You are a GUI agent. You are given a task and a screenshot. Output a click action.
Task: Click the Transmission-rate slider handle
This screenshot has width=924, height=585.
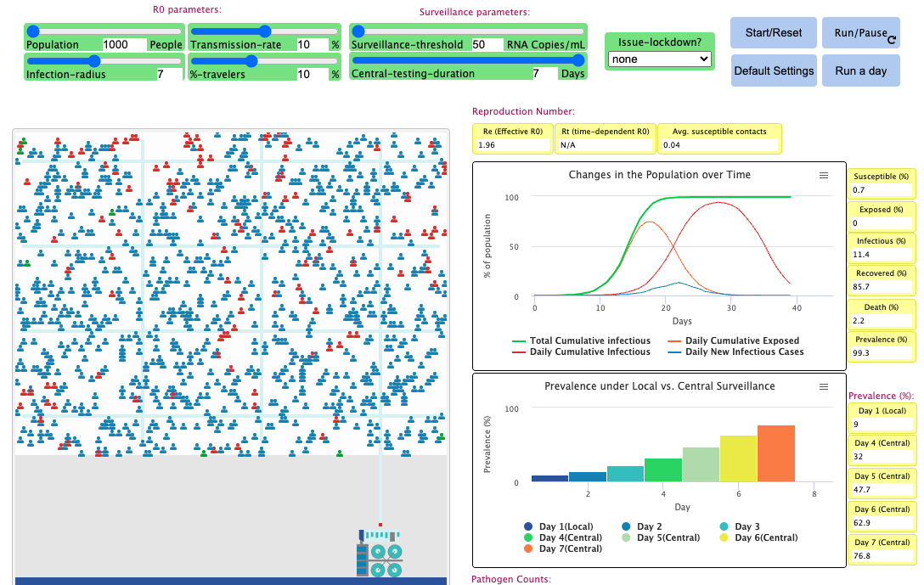pyautogui.click(x=264, y=31)
